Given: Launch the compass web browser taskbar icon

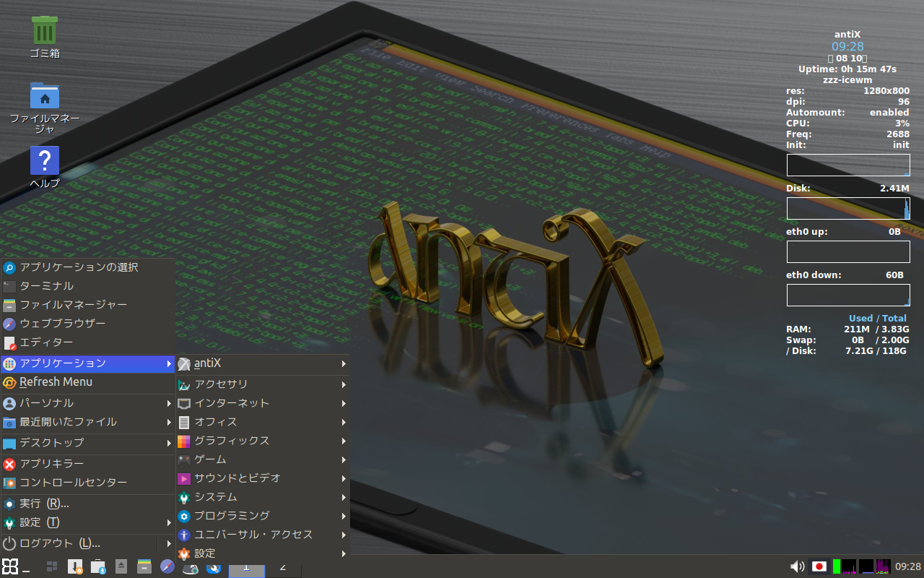Looking at the screenshot, I should (x=167, y=567).
